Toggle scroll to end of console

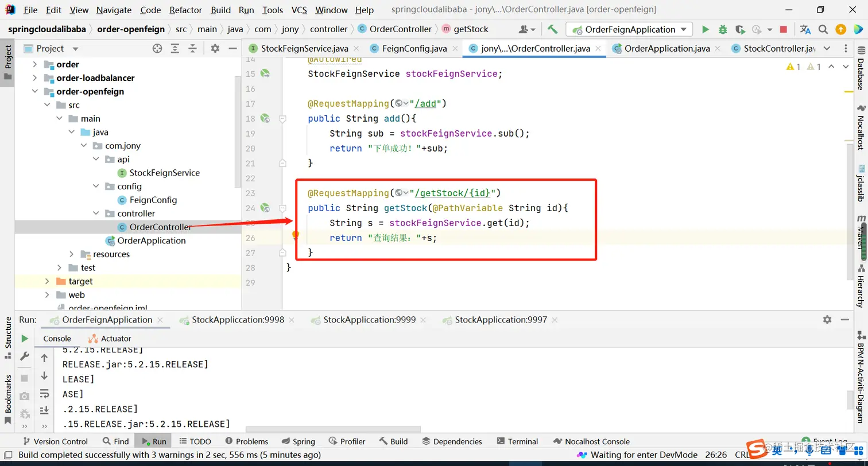click(44, 411)
